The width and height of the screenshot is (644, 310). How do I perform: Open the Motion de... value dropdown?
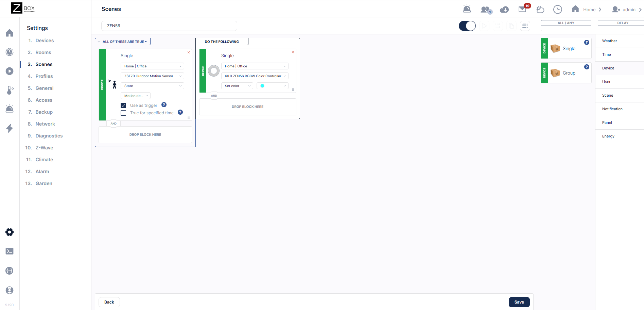pos(136,96)
